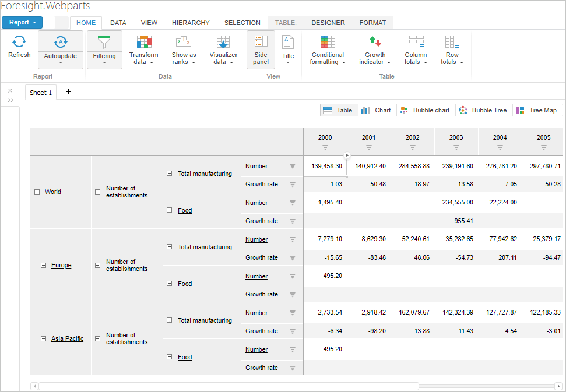Switch to the HIERARCHY ribbon tab
566x392 pixels.
pyautogui.click(x=191, y=23)
